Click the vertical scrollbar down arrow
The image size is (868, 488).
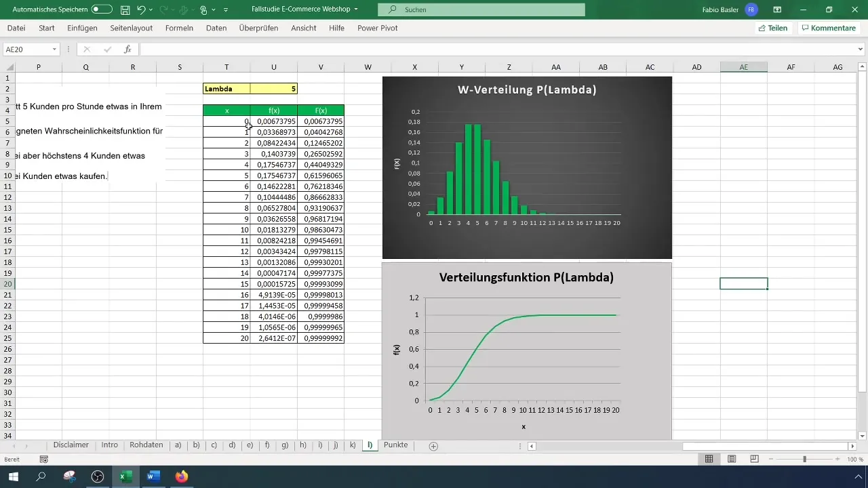(862, 435)
